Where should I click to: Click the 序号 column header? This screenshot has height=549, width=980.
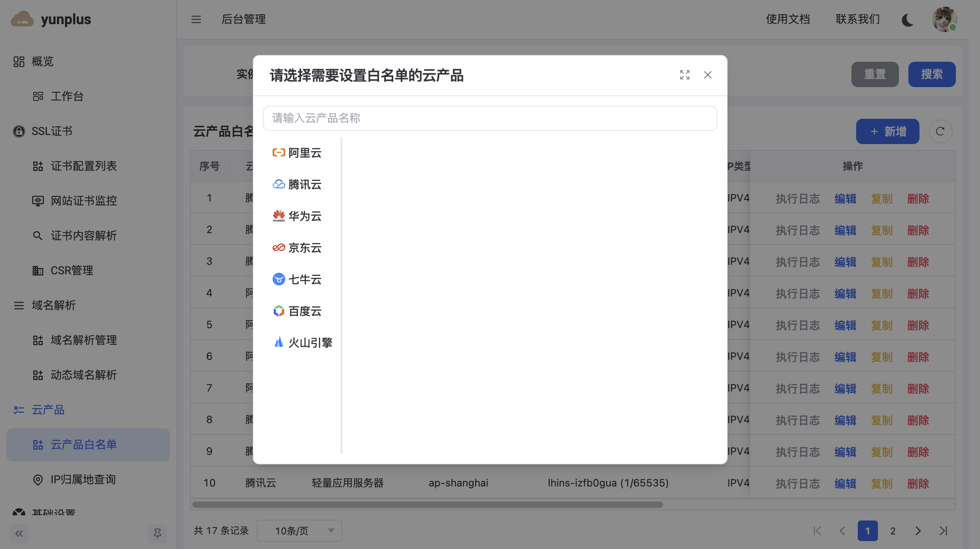click(x=209, y=166)
